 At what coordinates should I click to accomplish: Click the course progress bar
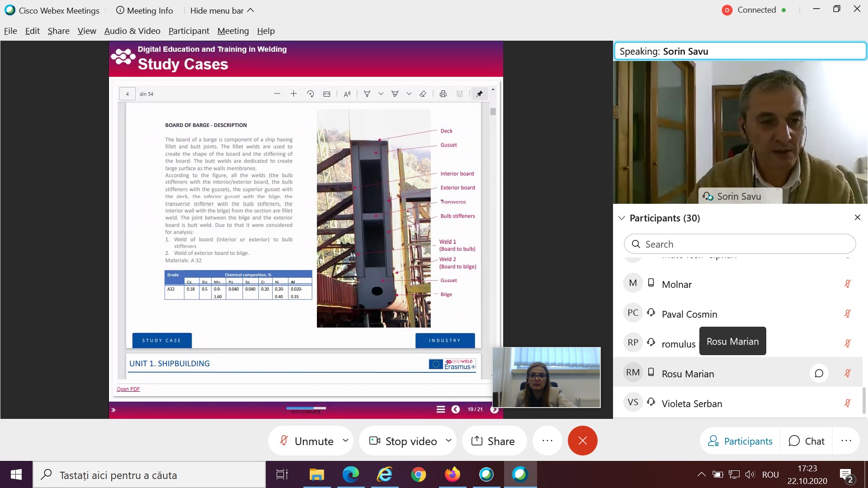coord(306,408)
